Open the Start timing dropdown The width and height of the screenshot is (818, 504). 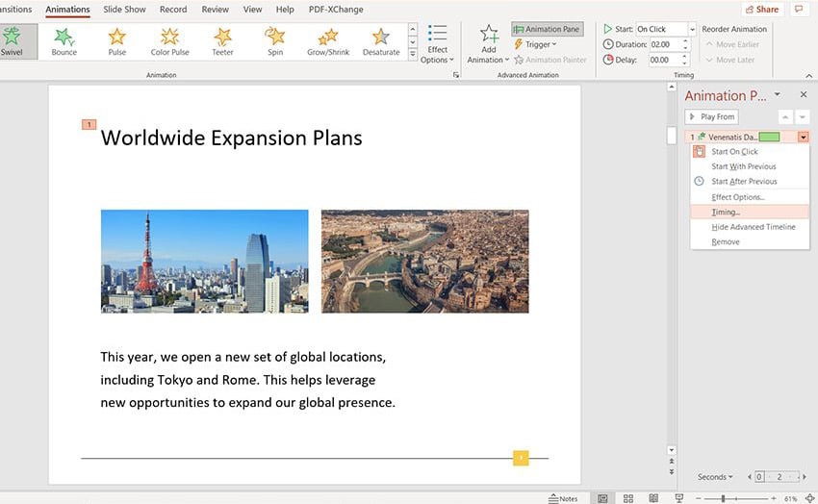coord(690,29)
